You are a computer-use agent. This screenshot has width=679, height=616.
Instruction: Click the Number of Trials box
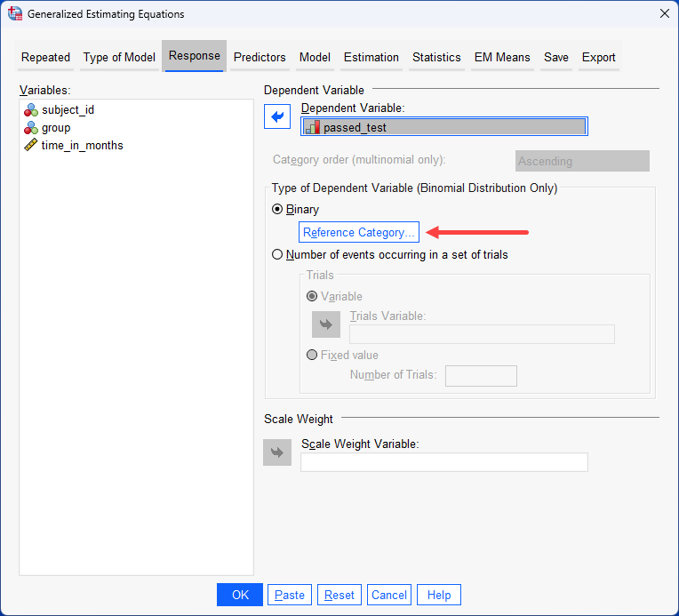pos(481,376)
